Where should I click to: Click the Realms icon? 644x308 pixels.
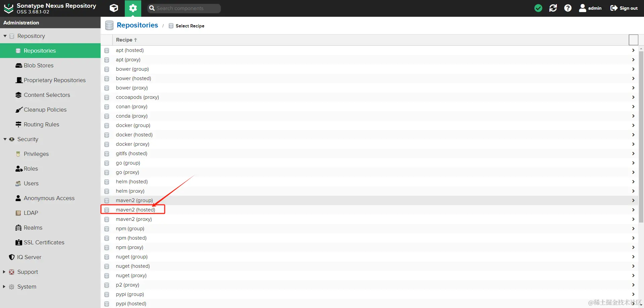18,228
